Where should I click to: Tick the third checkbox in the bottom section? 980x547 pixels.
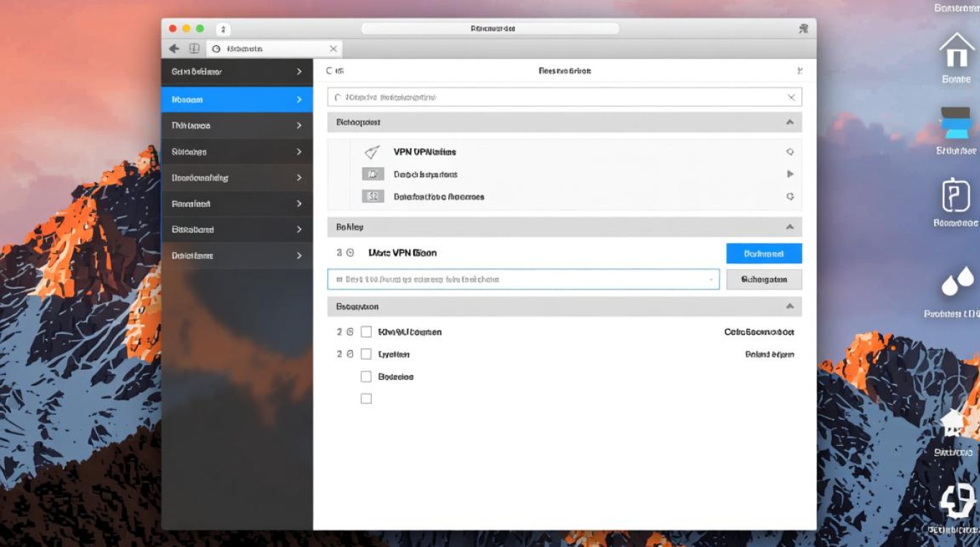tap(366, 376)
